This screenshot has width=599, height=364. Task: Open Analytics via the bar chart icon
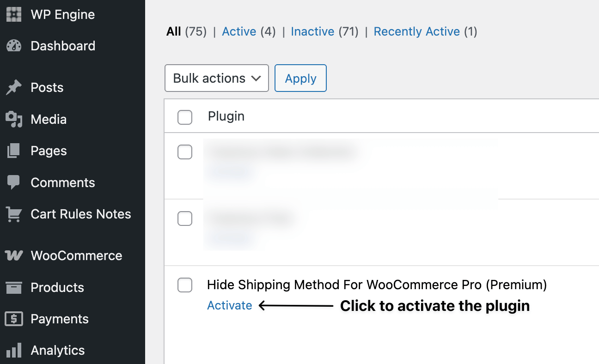(x=13, y=350)
